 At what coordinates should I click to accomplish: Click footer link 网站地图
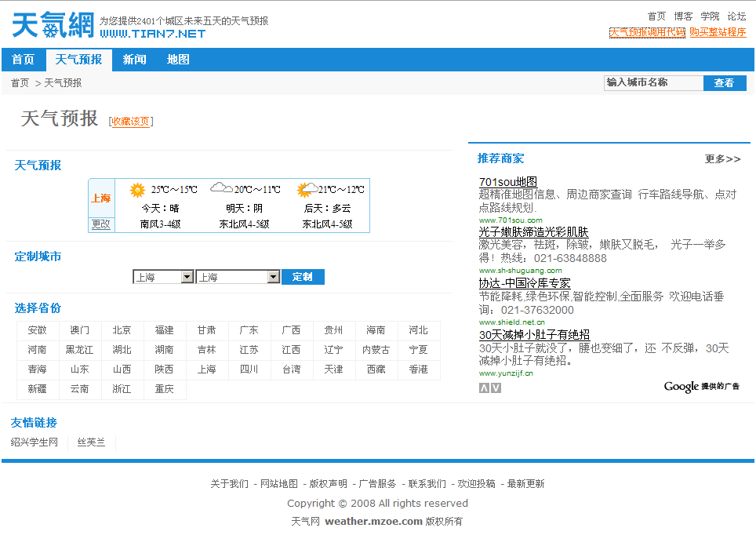coord(279,484)
